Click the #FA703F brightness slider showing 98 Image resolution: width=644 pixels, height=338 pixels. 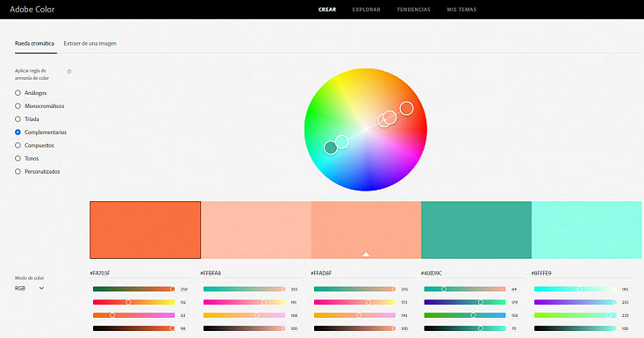click(134, 328)
